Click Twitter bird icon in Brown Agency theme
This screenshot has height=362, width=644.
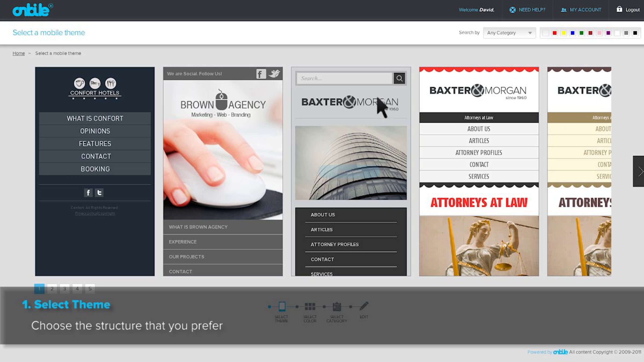[x=274, y=73]
